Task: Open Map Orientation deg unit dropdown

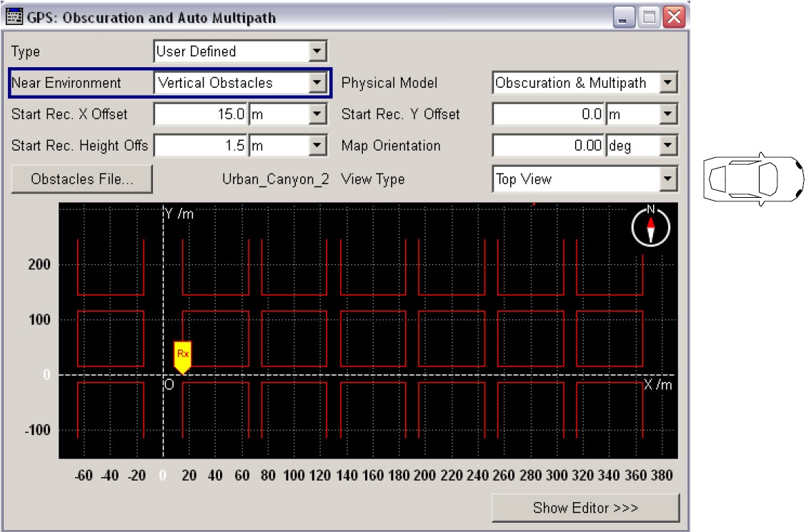Action: [x=668, y=146]
